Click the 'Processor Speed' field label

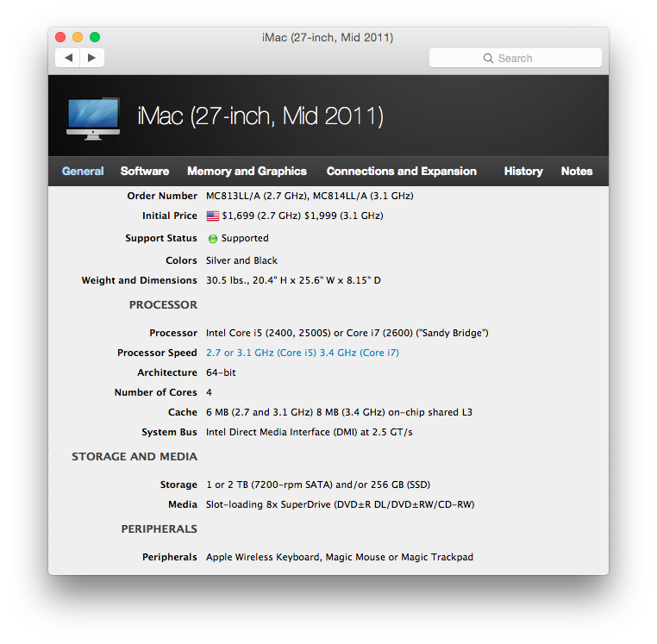157,353
